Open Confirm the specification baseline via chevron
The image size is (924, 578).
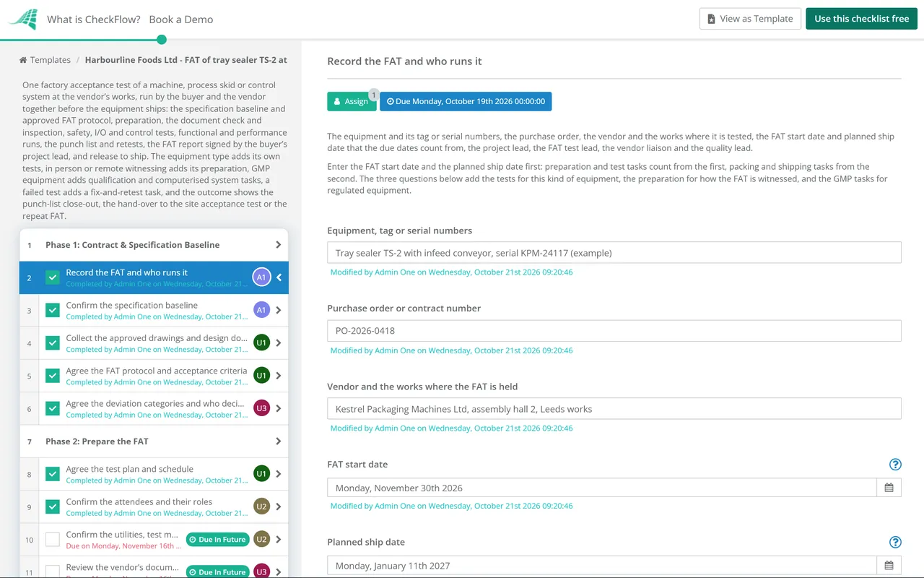tap(279, 310)
